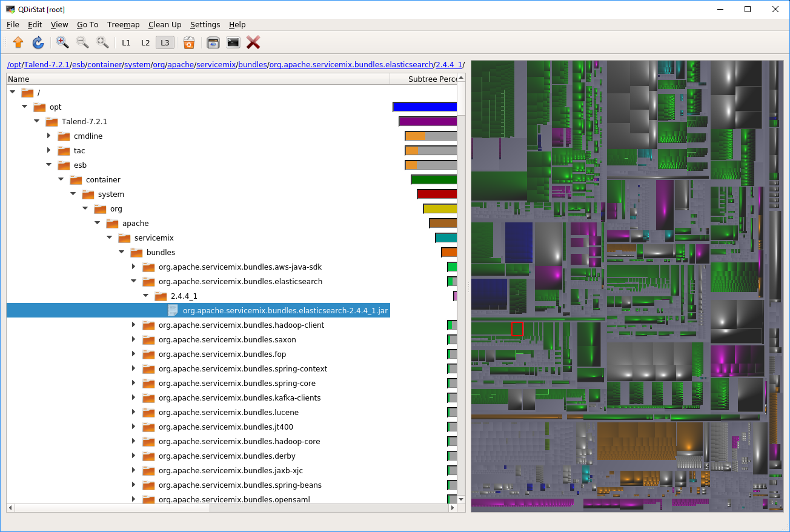The image size is (790, 532).
Task: Open file manager here icon
Action: pyautogui.click(x=213, y=42)
